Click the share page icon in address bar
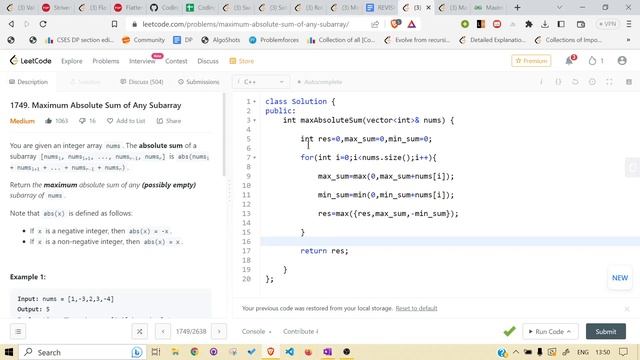The height and width of the screenshot is (360, 640). click(375, 24)
